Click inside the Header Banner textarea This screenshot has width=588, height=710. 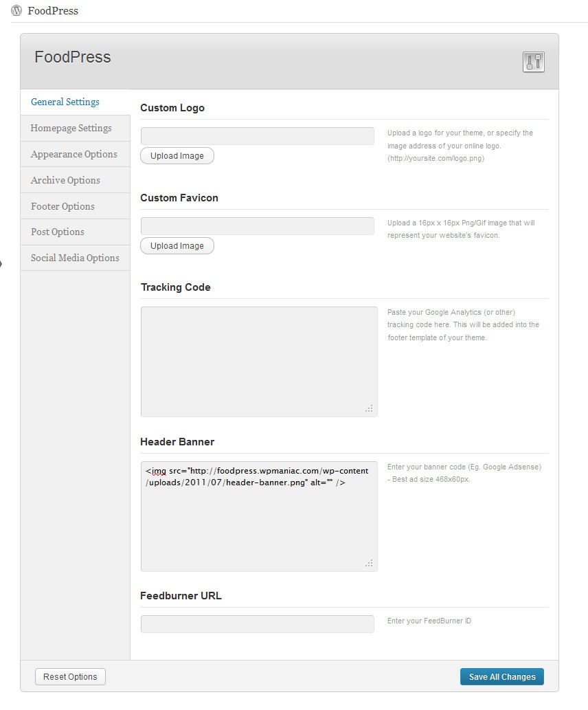[258, 522]
